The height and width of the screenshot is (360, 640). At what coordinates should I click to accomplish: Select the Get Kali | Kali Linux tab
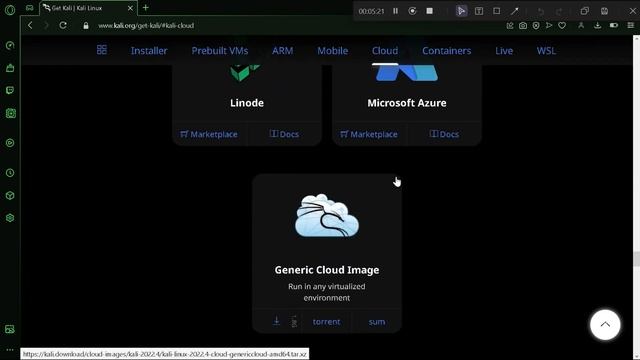pyautogui.click(x=88, y=8)
